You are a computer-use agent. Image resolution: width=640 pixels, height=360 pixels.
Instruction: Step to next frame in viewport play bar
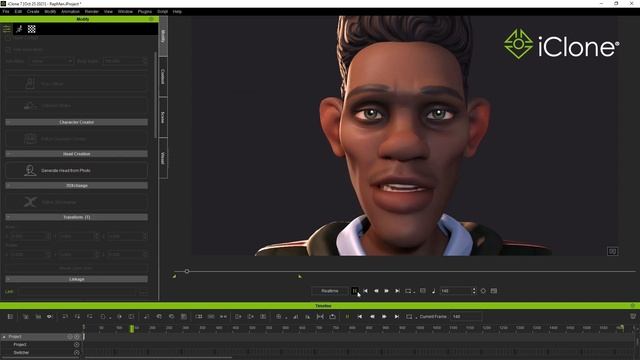(x=387, y=291)
